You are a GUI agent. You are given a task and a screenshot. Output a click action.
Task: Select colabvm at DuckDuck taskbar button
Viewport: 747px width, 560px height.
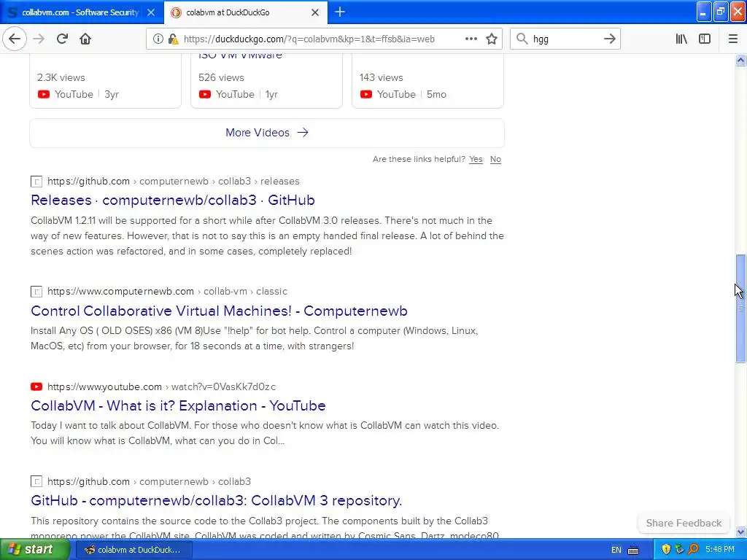[x=134, y=550]
